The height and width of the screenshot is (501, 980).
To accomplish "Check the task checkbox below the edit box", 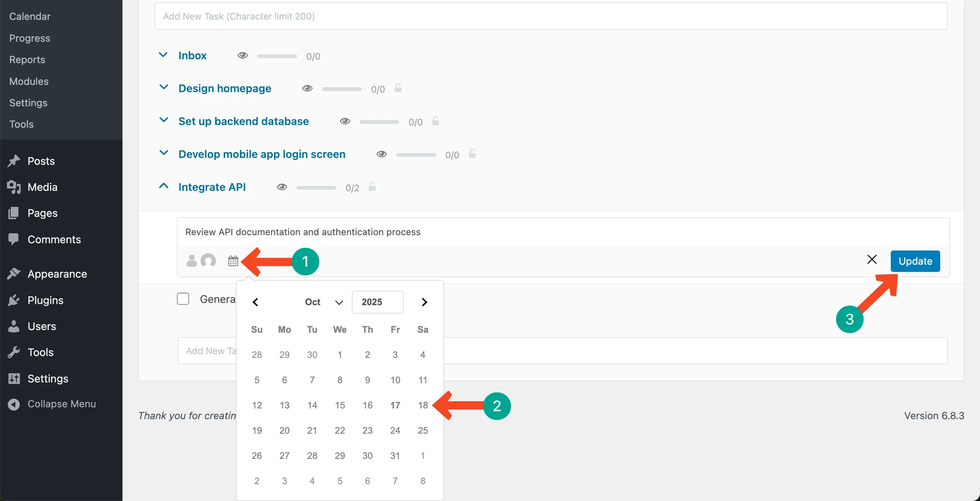I will (183, 299).
